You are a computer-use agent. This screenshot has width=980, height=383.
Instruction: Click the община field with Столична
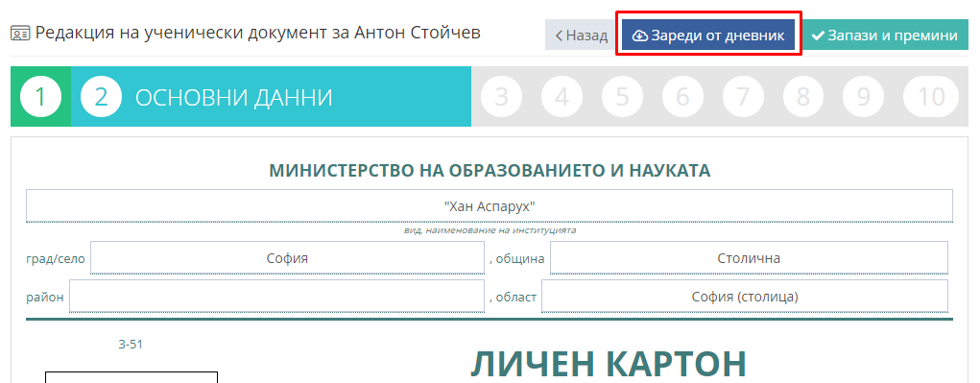[749, 257]
